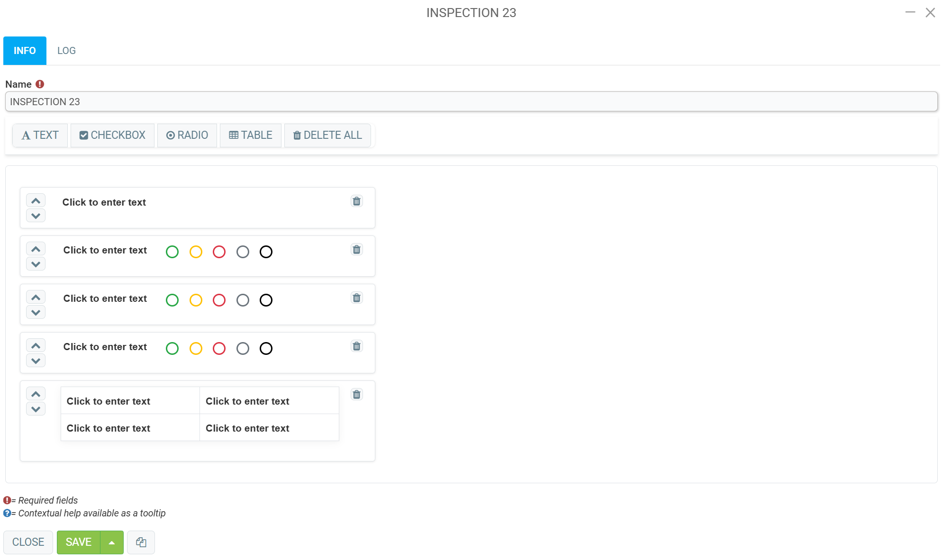Delete the table row with its trash icon
The image size is (943, 560).
(356, 395)
